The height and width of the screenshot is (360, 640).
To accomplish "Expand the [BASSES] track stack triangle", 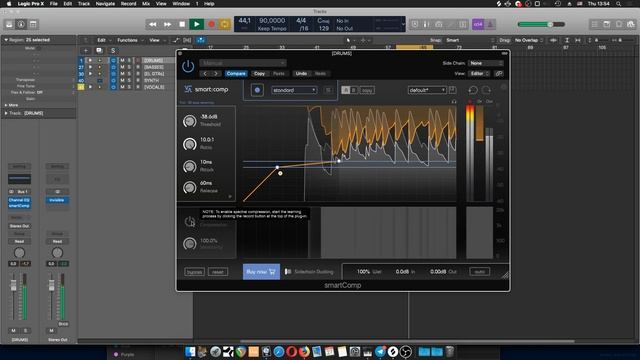I will click(x=90, y=67).
